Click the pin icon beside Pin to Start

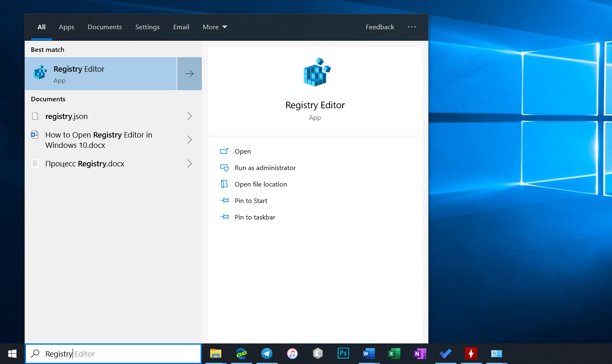tap(224, 201)
